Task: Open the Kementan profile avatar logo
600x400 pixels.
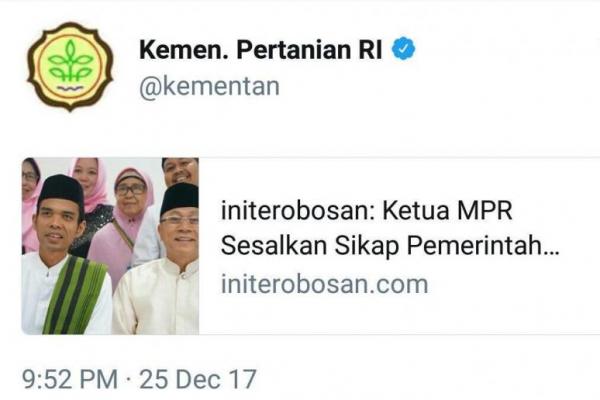Action: click(70, 67)
